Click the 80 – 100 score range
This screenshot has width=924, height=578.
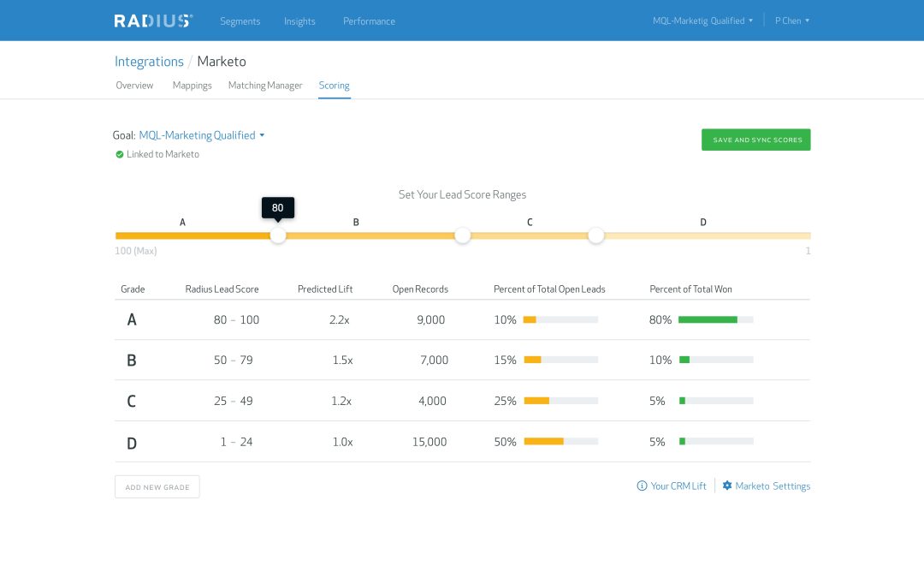click(x=236, y=319)
